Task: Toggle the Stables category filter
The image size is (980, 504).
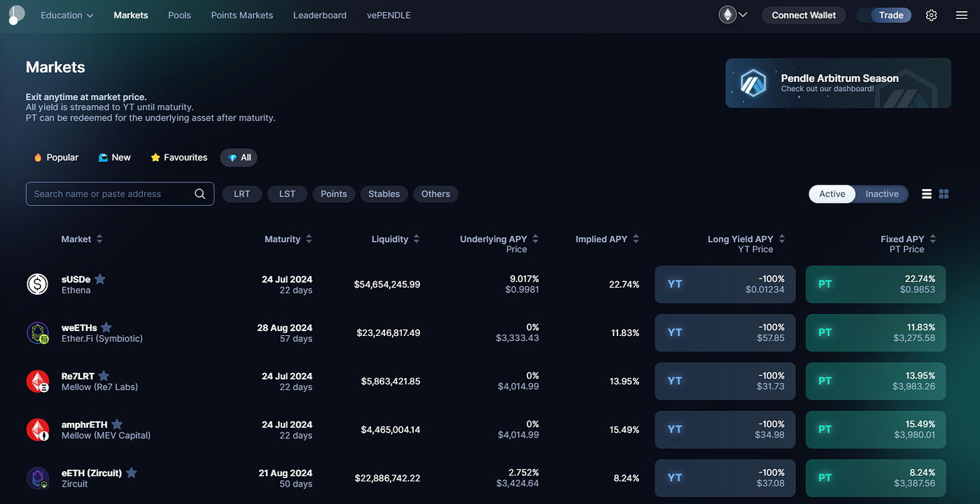Action: point(384,194)
